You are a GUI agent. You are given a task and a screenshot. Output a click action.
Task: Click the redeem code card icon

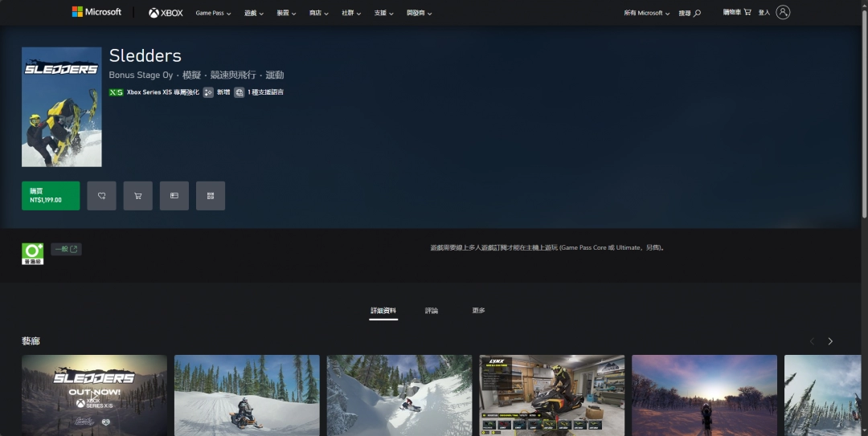[x=174, y=195]
